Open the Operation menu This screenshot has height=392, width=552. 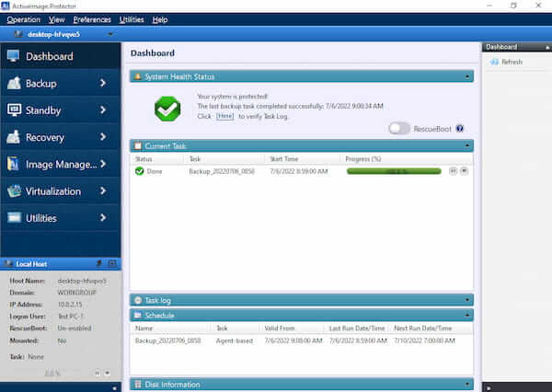tap(23, 19)
